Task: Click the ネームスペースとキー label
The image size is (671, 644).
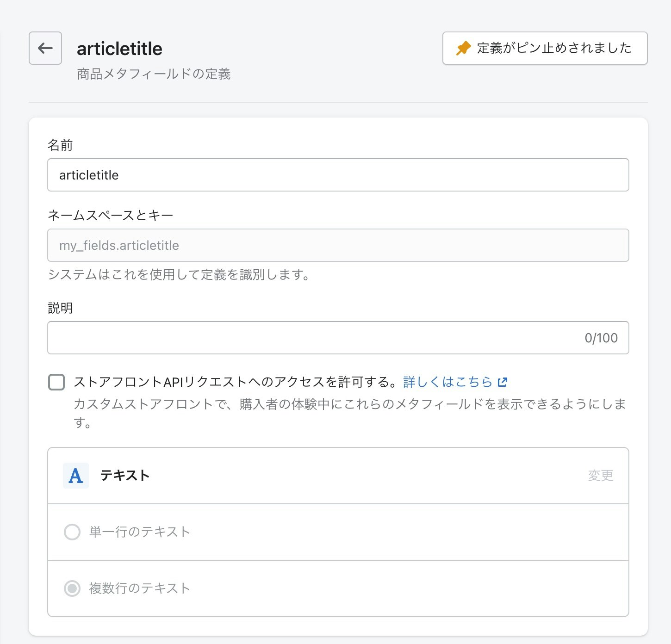Action: click(x=110, y=215)
